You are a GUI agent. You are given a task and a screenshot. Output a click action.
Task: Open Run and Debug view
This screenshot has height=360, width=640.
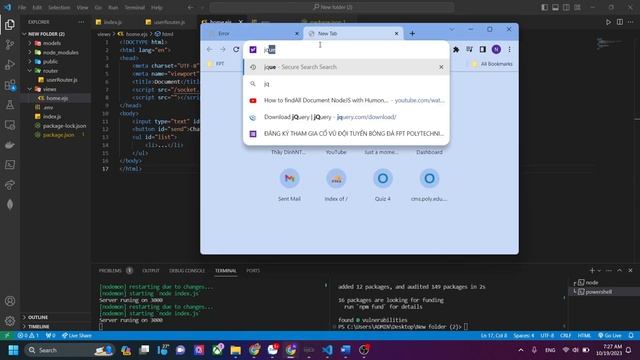(10, 65)
